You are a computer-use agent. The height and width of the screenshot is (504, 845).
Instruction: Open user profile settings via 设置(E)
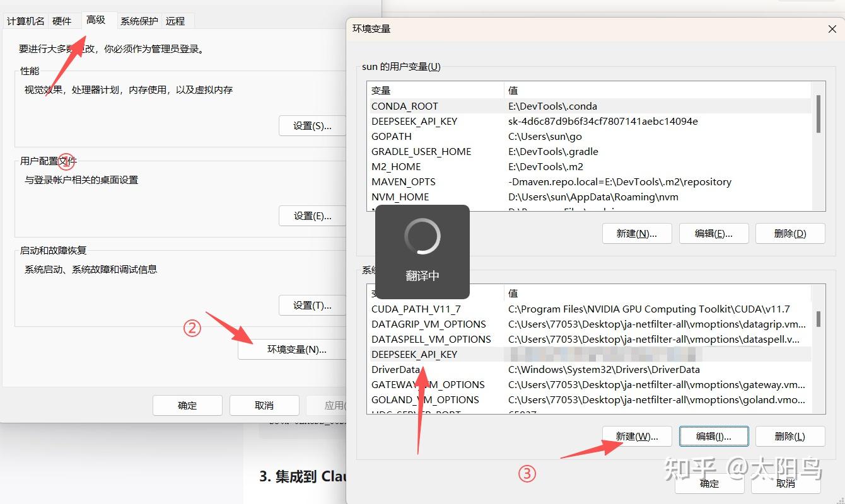pos(313,215)
